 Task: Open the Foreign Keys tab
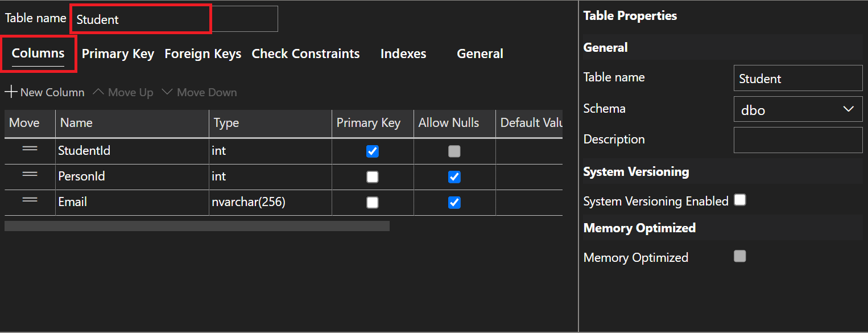coord(202,54)
